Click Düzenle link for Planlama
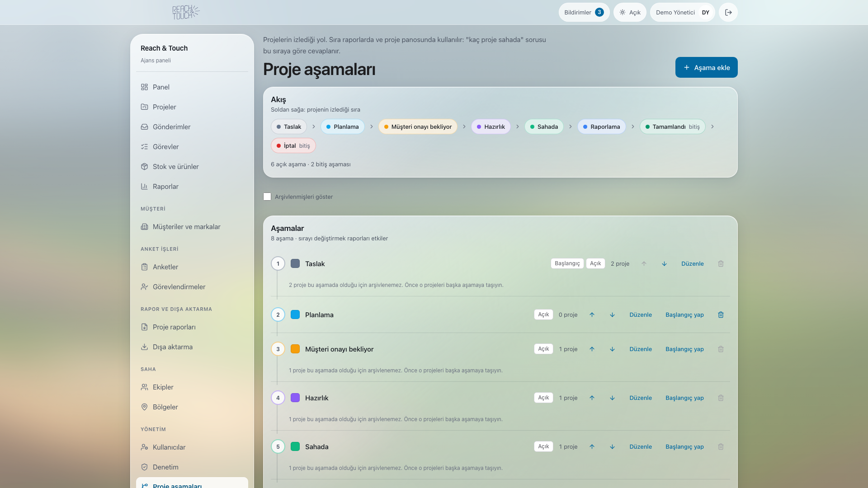The image size is (868, 488). tap(641, 314)
